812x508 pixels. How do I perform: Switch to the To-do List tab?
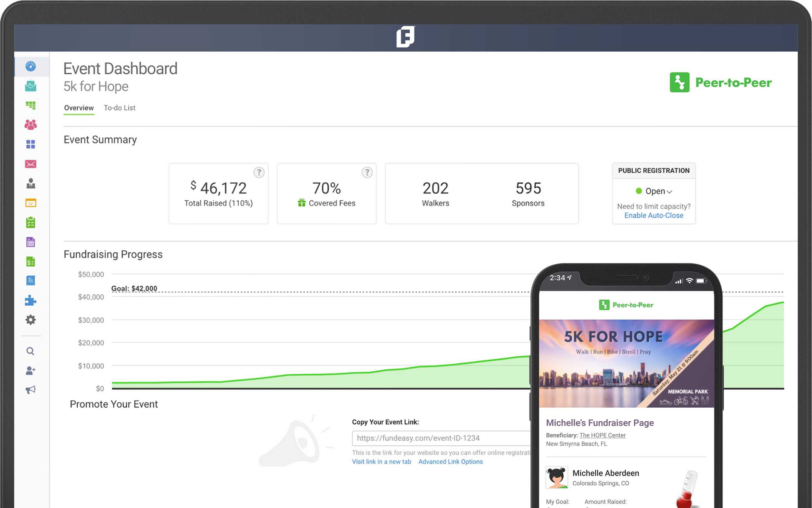[x=119, y=108]
